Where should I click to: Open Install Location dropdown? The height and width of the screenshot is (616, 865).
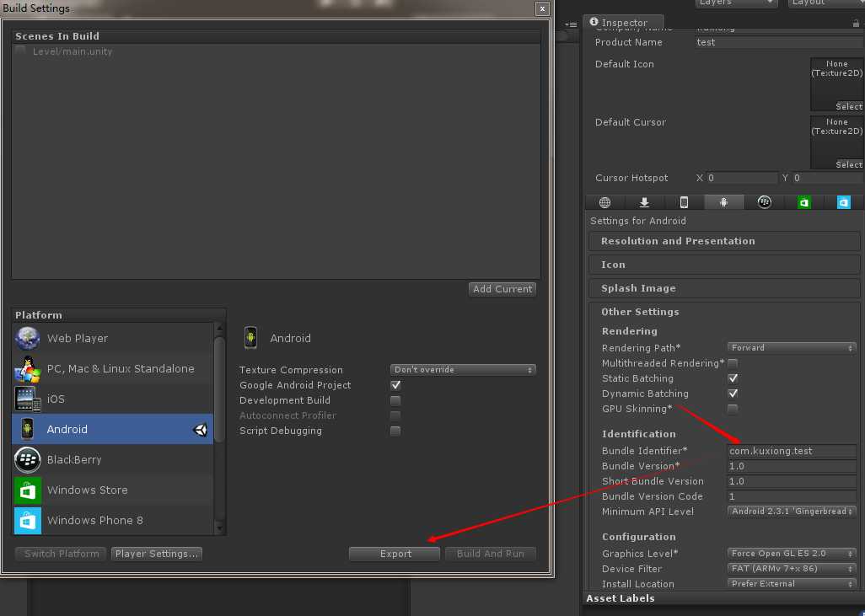tap(792, 583)
